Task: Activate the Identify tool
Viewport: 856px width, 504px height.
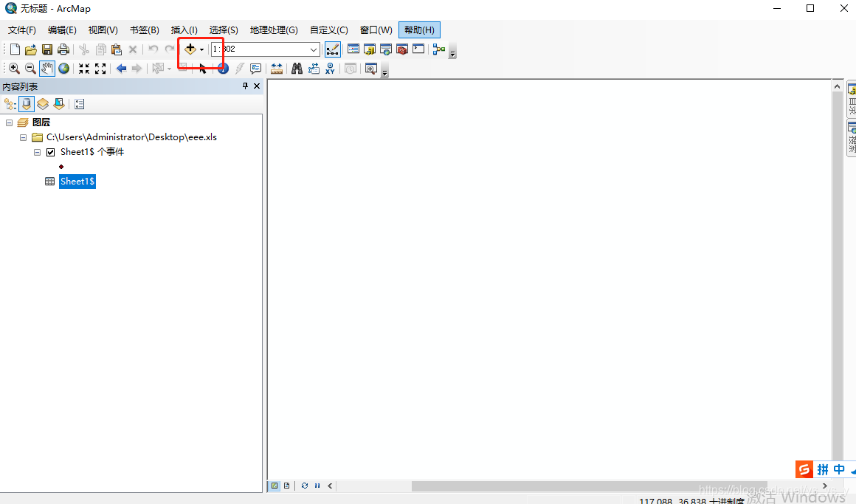Action: click(x=223, y=68)
